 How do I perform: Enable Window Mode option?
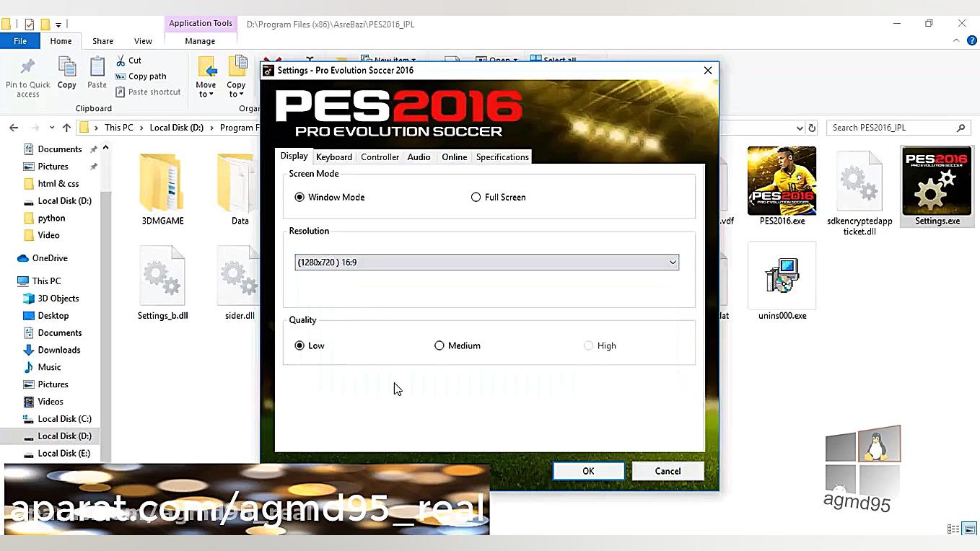point(299,197)
